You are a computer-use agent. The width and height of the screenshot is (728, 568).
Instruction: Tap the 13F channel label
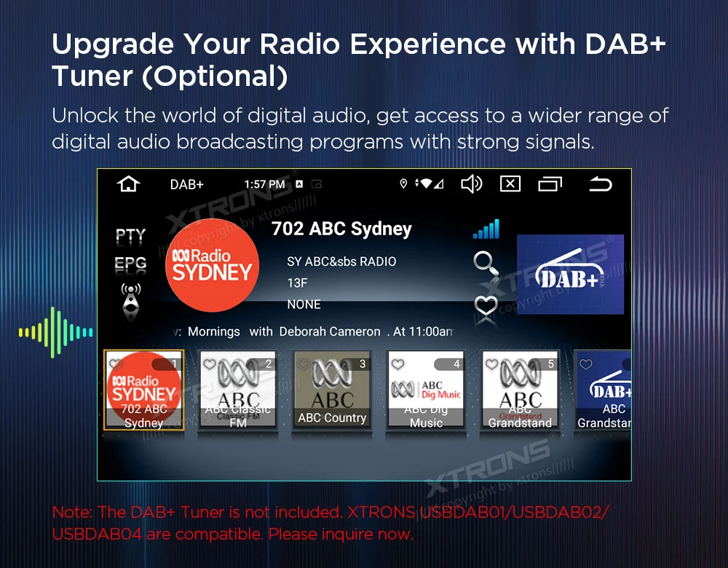coord(297,283)
